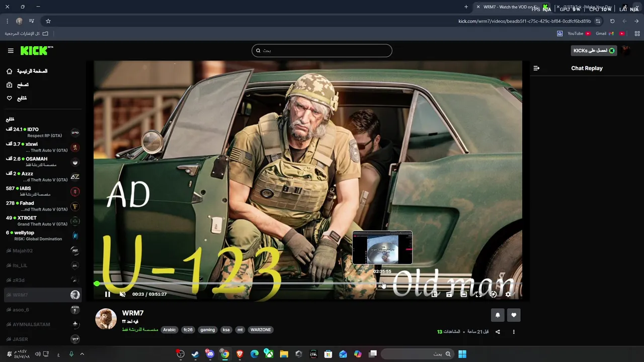644x362 pixels.
Task: Open offline channel Majah92
Action: point(42,250)
